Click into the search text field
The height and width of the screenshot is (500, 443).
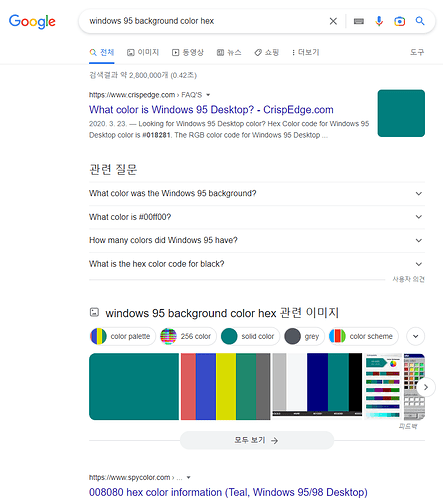point(207,21)
